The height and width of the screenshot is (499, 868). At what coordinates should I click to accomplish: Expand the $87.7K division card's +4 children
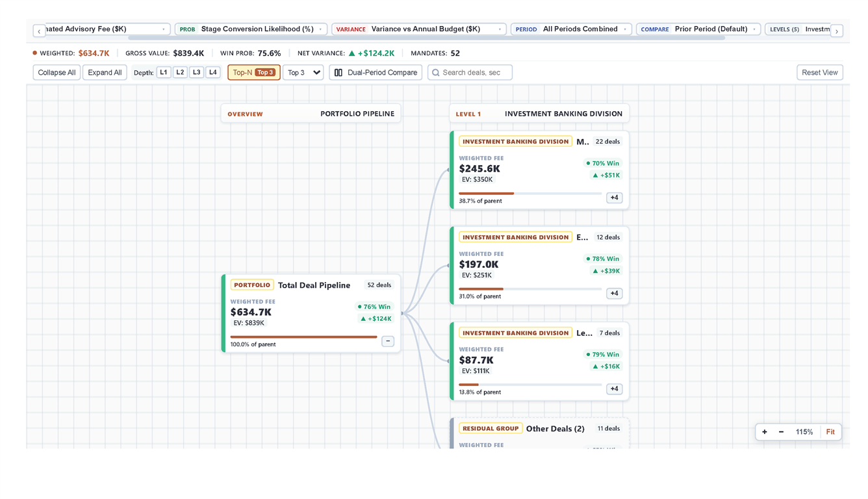click(x=614, y=389)
